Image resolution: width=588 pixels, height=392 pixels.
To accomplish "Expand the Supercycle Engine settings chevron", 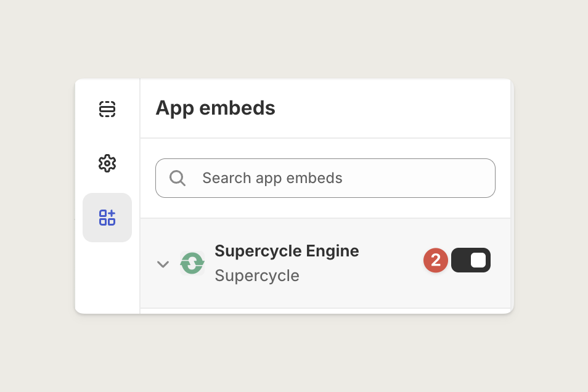I will pos(163,264).
